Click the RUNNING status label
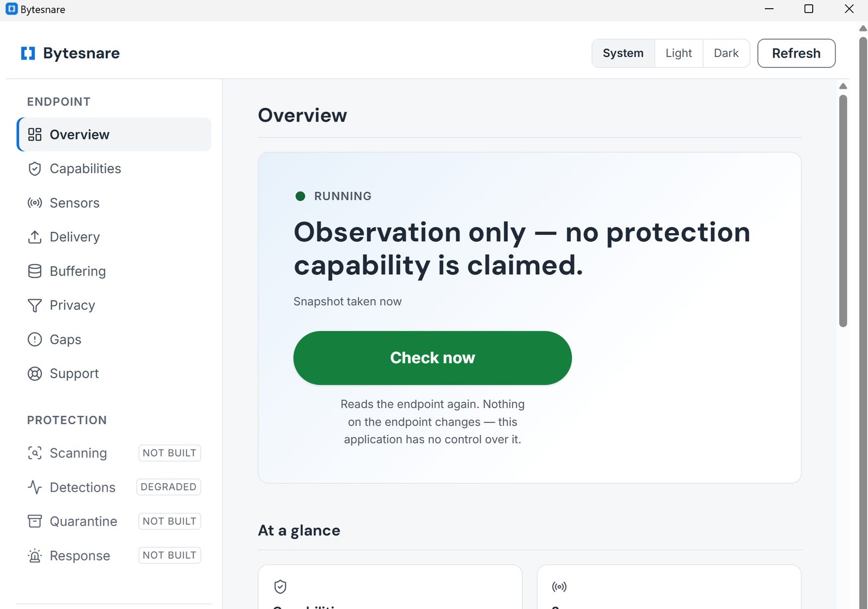The image size is (868, 609). pyautogui.click(x=343, y=196)
